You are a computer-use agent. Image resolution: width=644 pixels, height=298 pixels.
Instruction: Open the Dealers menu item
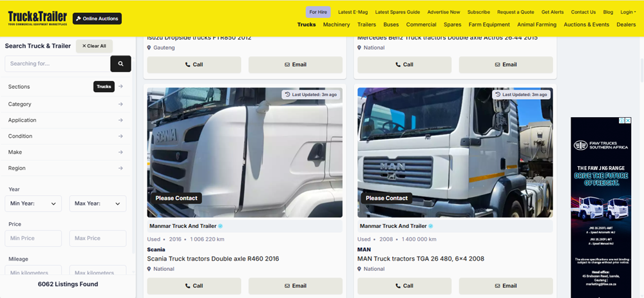[x=626, y=24]
